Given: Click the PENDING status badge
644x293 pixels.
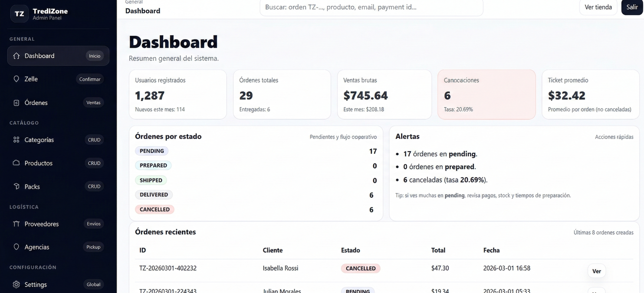Looking at the screenshot, I should 151,151.
